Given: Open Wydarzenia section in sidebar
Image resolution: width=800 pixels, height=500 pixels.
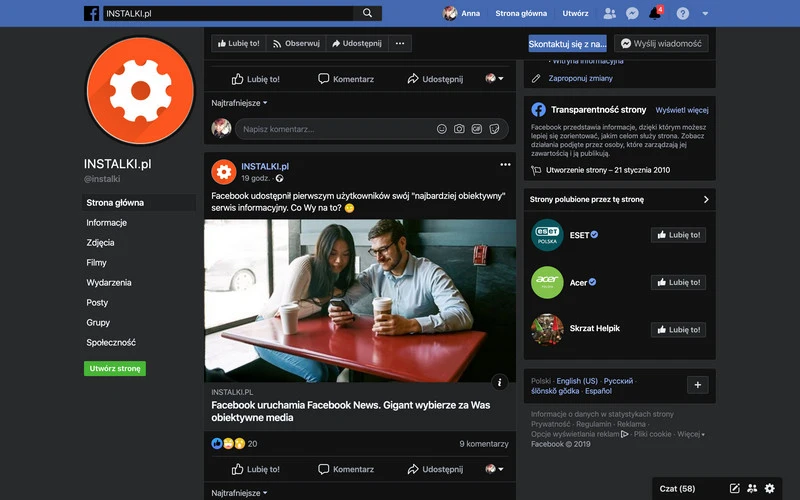Looking at the screenshot, I should click(108, 283).
